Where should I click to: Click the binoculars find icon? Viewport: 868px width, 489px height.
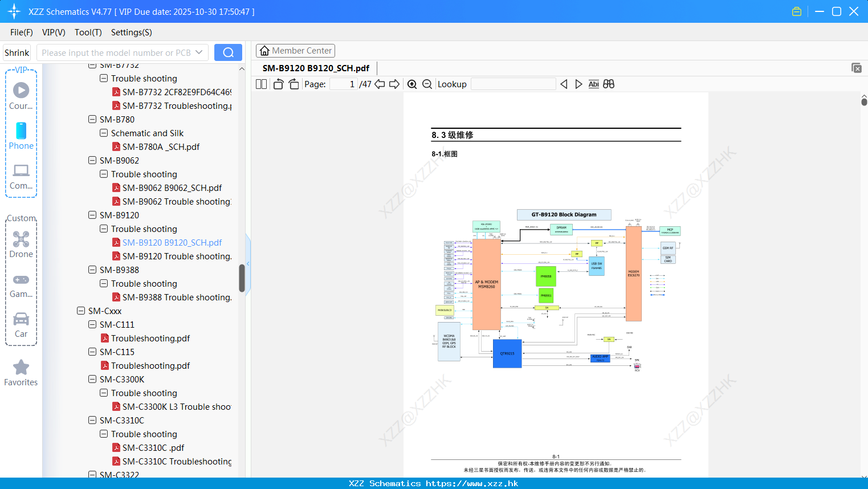(x=609, y=84)
